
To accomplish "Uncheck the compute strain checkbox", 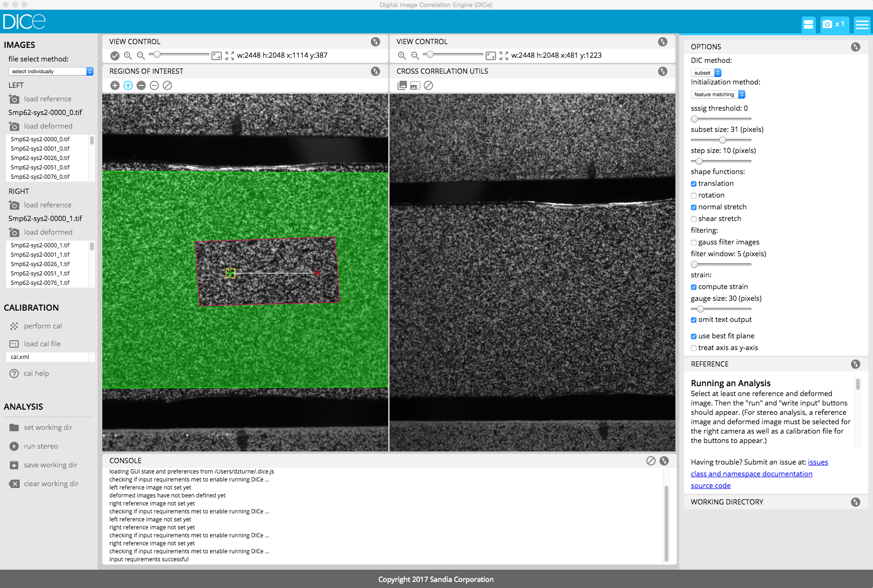I will [x=694, y=287].
